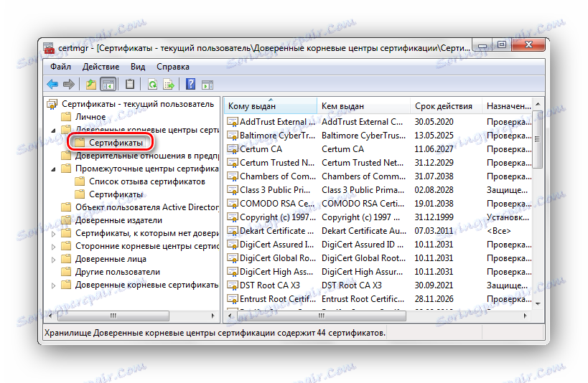Click the Другие пользователи folder icon

click(x=66, y=272)
